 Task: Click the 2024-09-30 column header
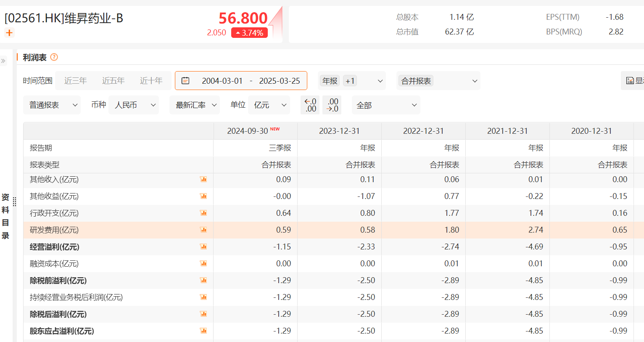coord(255,131)
